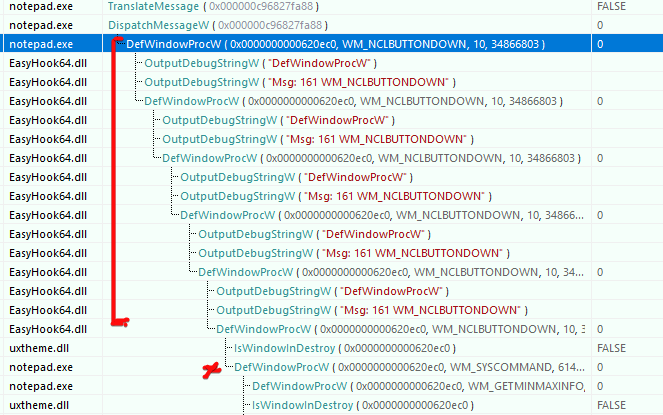
Task: Click notepad.exe module cell in TranslateMessage row
Action: point(41,6)
